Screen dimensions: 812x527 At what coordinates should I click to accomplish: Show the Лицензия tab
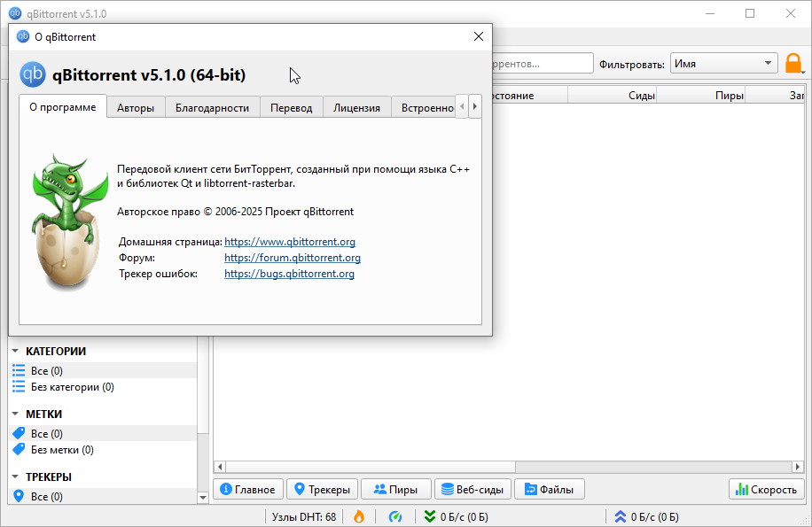(357, 107)
